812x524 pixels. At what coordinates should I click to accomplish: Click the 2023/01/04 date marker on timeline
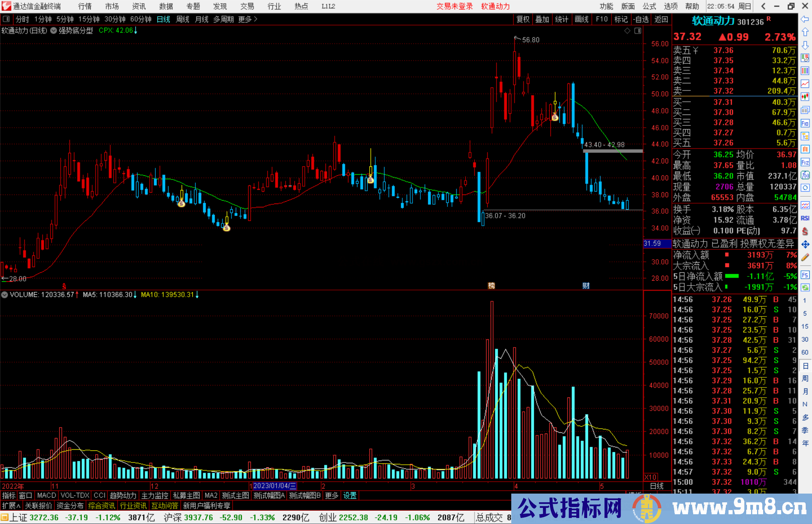[274, 486]
